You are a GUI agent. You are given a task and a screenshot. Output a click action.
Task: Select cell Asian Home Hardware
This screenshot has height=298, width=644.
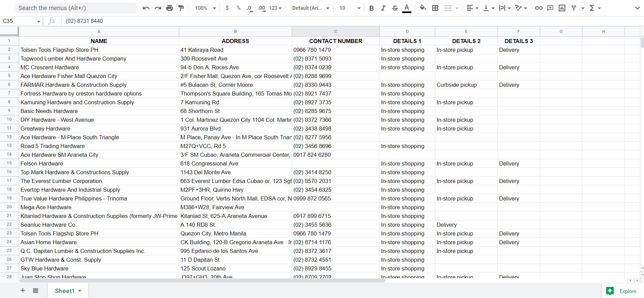(x=99, y=242)
